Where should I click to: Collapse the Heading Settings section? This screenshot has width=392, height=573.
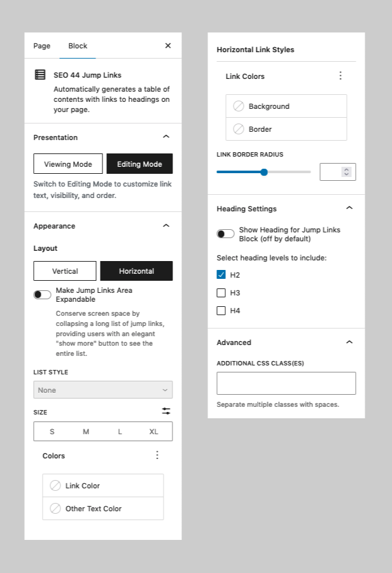(349, 208)
